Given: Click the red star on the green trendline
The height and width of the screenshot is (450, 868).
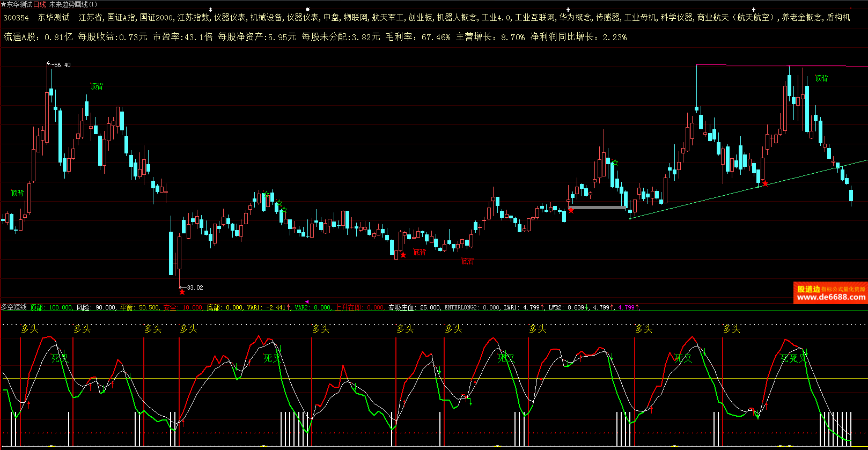Looking at the screenshot, I should point(765,184).
